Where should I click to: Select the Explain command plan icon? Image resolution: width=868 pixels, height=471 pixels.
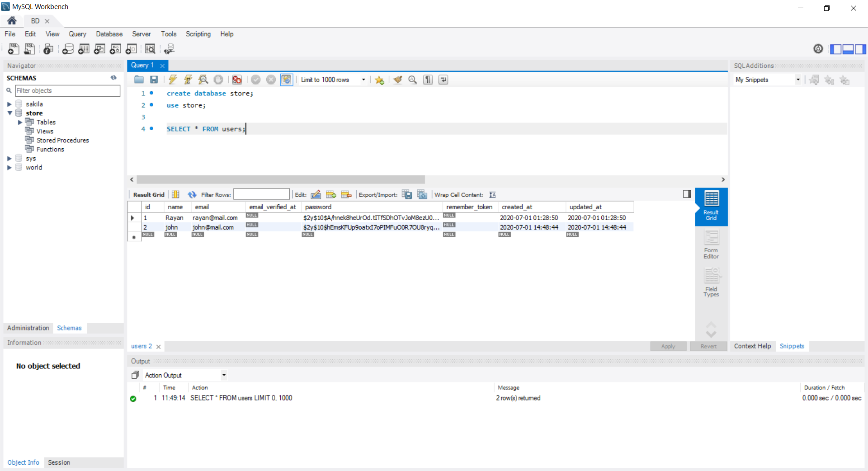tap(203, 80)
